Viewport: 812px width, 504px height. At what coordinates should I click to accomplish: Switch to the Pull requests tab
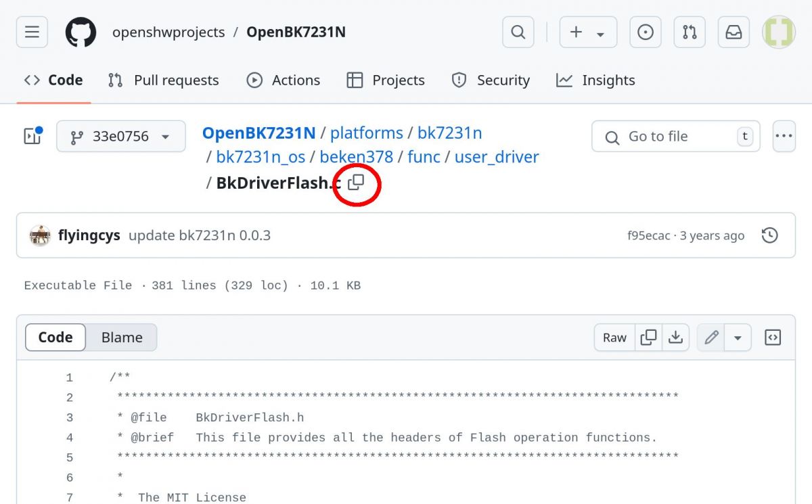tap(164, 80)
